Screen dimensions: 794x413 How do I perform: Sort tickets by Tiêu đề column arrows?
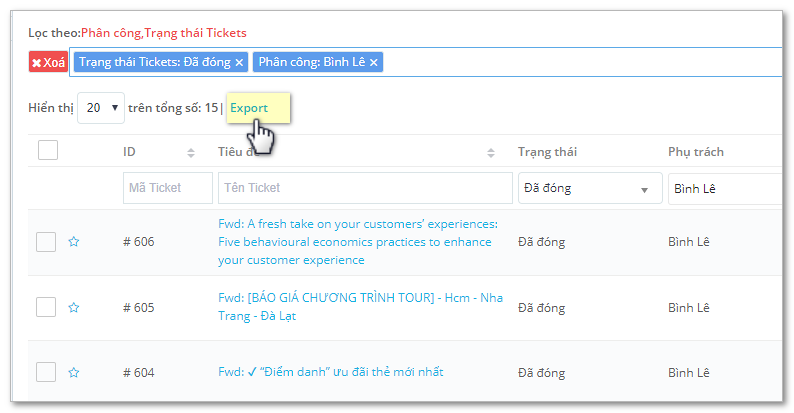tap(491, 152)
